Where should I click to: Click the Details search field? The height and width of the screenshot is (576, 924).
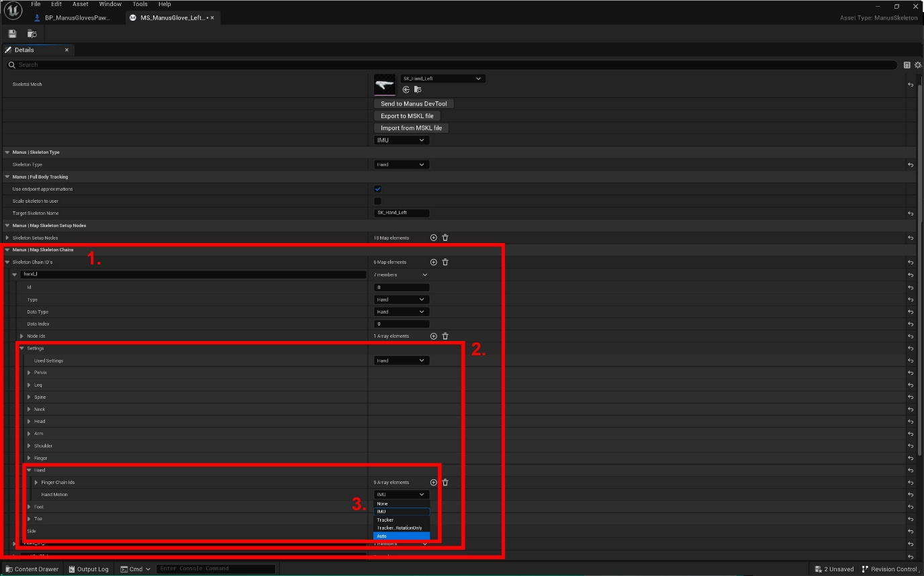tap(450, 65)
